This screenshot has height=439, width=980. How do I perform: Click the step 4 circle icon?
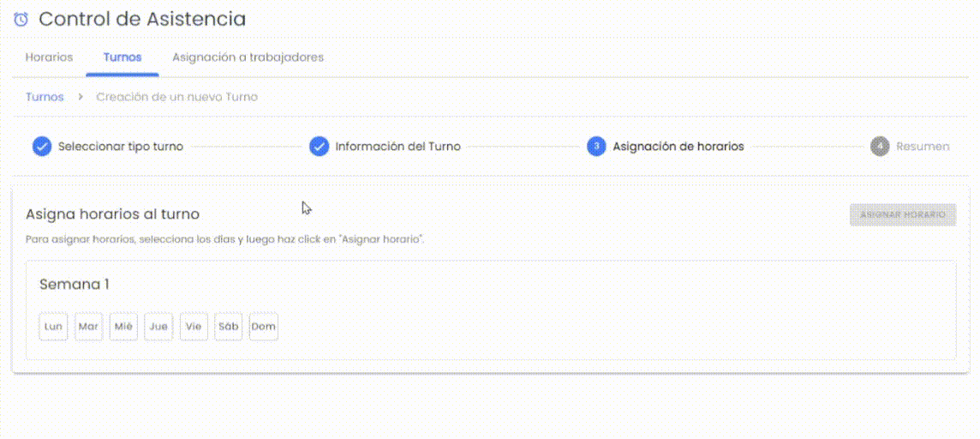(880, 147)
